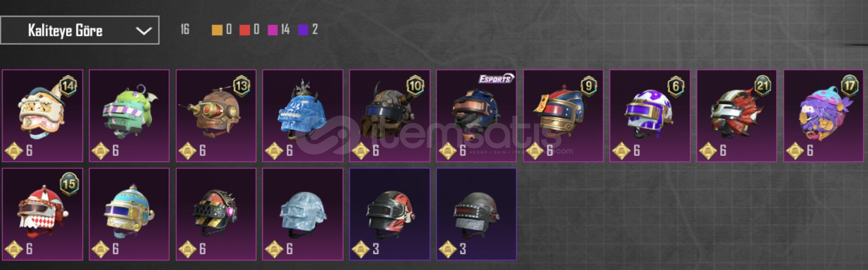The width and height of the screenshot is (868, 270).
Task: Select the black yellow striped spiked helmet
Action: [x=216, y=214]
